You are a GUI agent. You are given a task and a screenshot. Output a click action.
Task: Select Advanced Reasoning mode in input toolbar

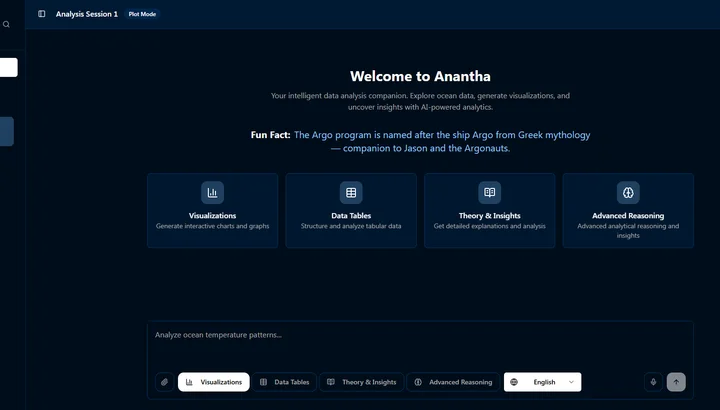click(x=453, y=382)
